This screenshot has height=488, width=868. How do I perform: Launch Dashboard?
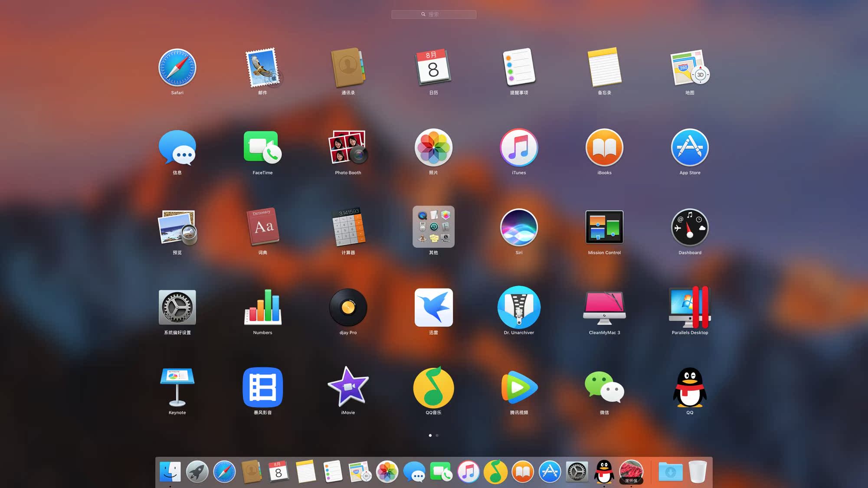pos(689,228)
